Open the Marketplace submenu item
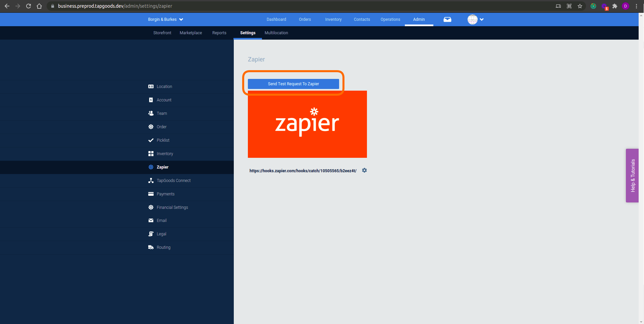 pos(191,33)
